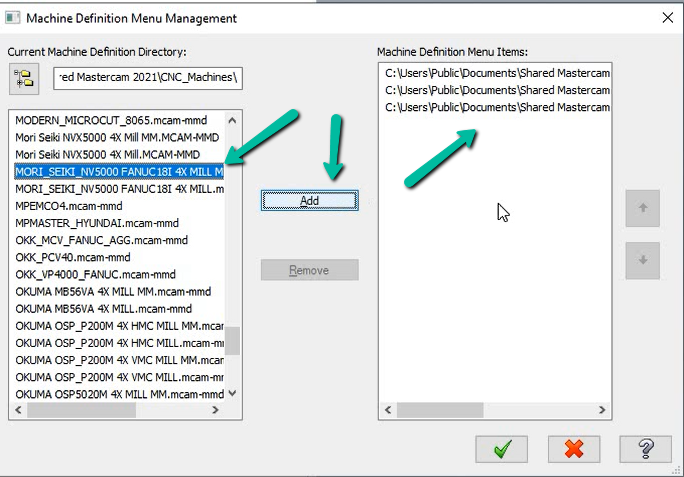The image size is (684, 477).
Task: Select Mori Seiki NVX5000 4X Mill.MCAM-MMD
Action: (108, 154)
